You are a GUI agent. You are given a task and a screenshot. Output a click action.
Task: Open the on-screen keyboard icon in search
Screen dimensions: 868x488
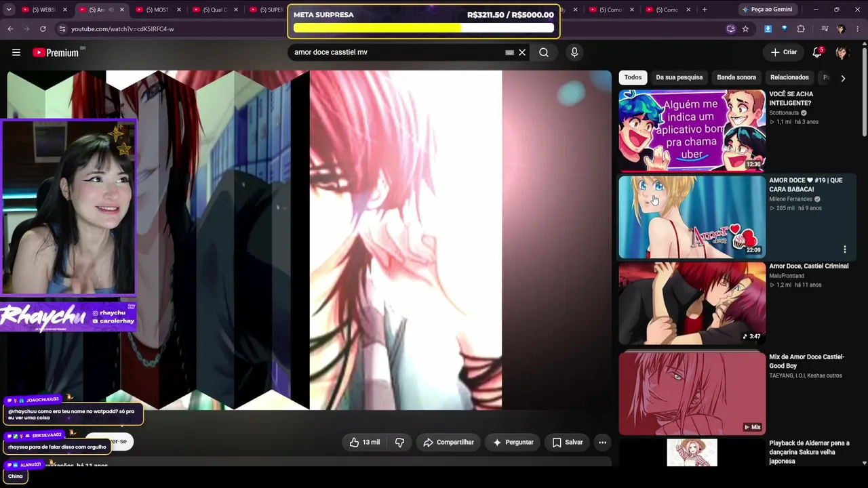pyautogui.click(x=509, y=52)
